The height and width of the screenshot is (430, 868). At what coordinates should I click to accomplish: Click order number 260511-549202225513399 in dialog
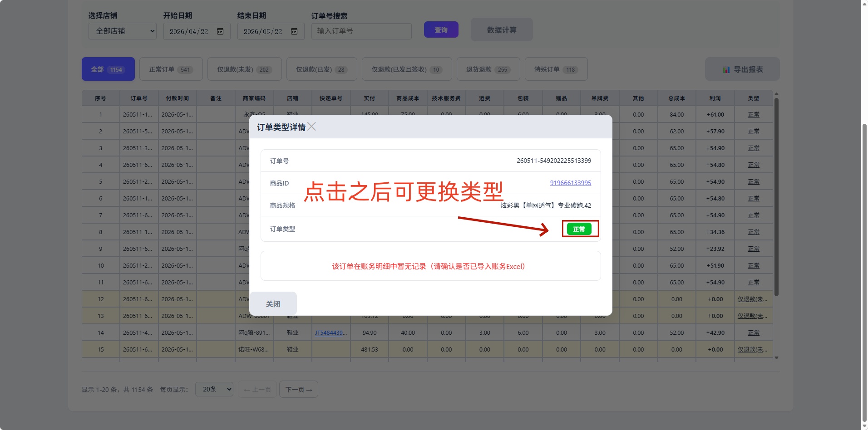tap(554, 161)
